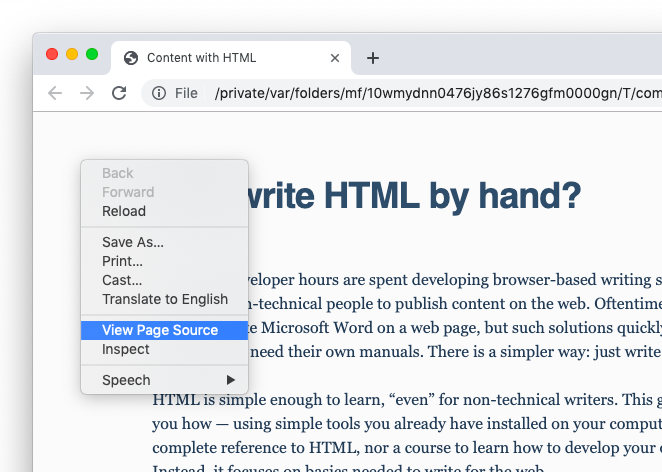Reload the page using the toolbar icon
The image size is (662, 472).
pos(119,93)
